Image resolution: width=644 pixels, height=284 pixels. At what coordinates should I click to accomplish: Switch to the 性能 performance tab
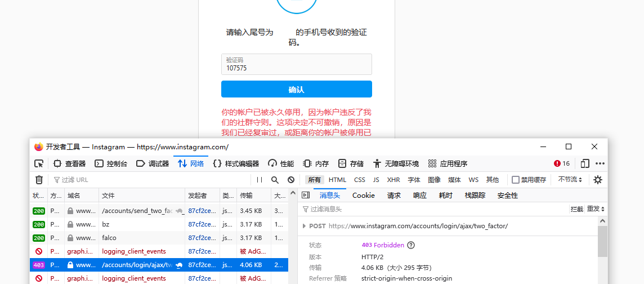tap(281, 163)
